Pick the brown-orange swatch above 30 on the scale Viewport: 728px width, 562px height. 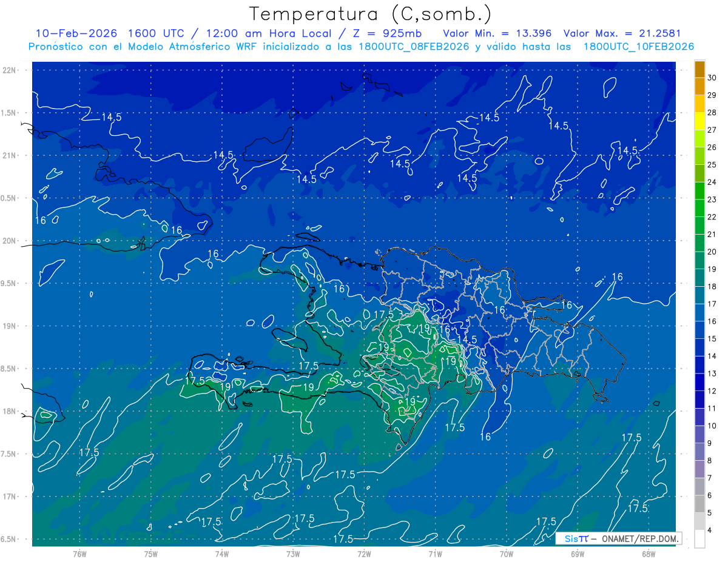click(x=699, y=69)
